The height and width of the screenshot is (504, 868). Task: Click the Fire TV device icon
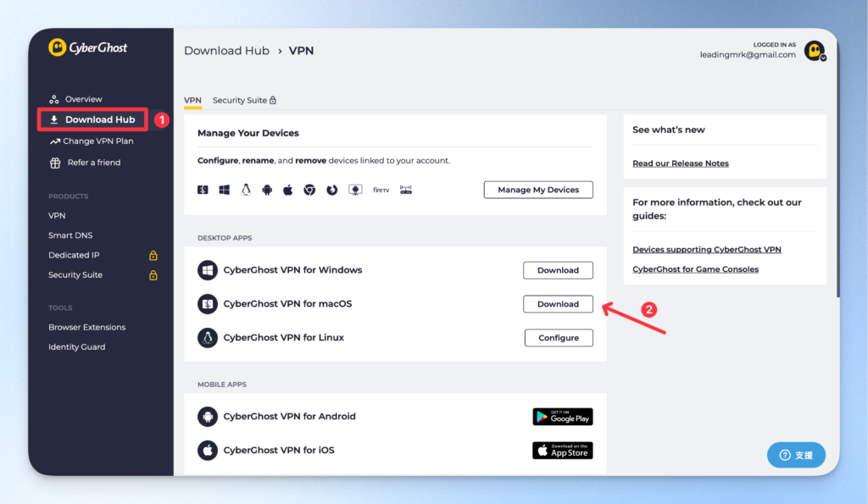click(x=381, y=190)
